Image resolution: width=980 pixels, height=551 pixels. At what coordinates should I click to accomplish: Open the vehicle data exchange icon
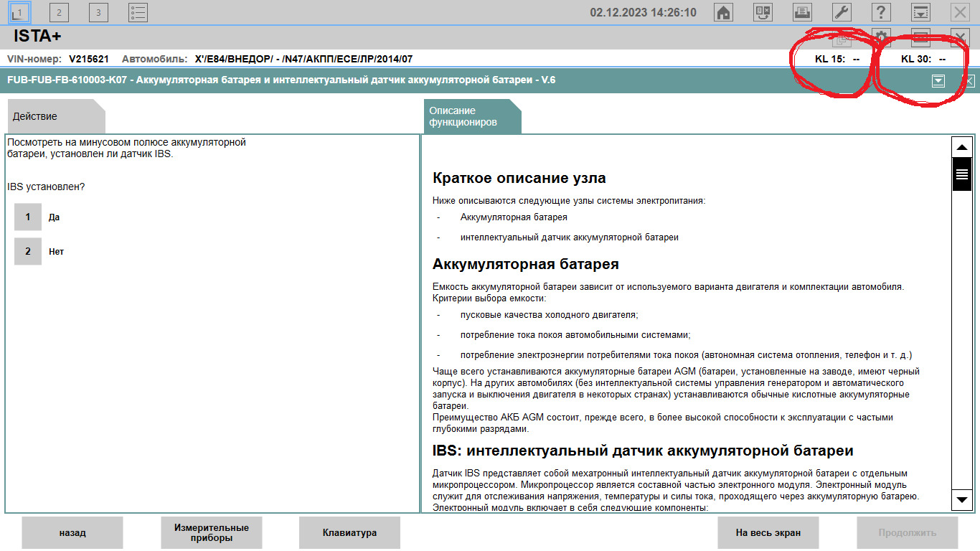point(763,12)
